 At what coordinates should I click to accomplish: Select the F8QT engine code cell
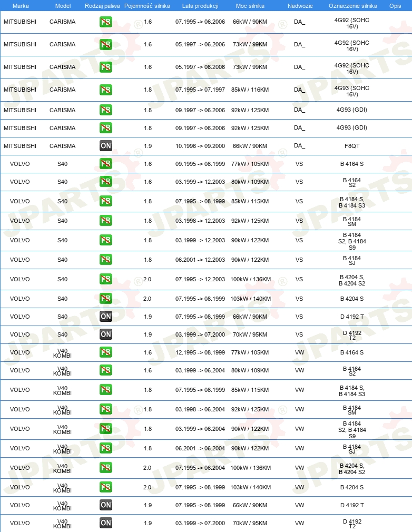click(352, 146)
